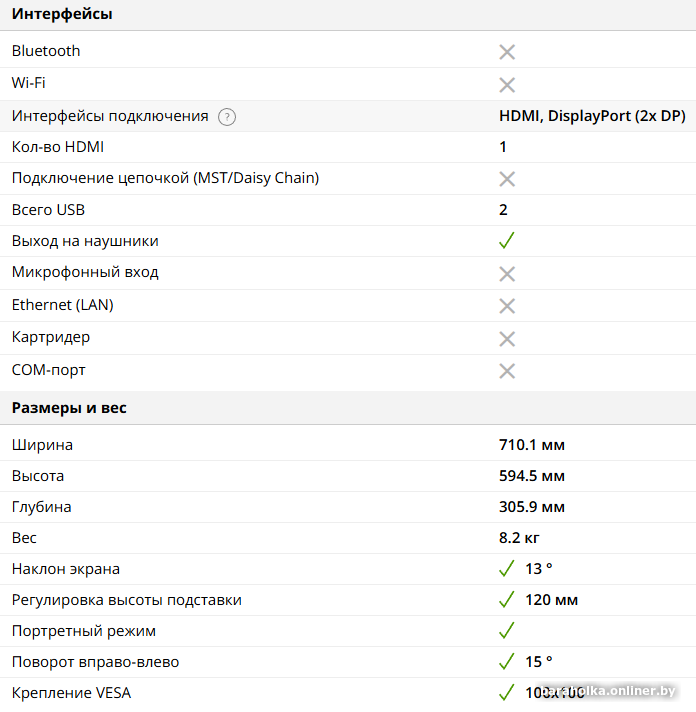Click the cross icon for Микрофонный вход
This screenshot has height=712, width=696.
tap(507, 273)
